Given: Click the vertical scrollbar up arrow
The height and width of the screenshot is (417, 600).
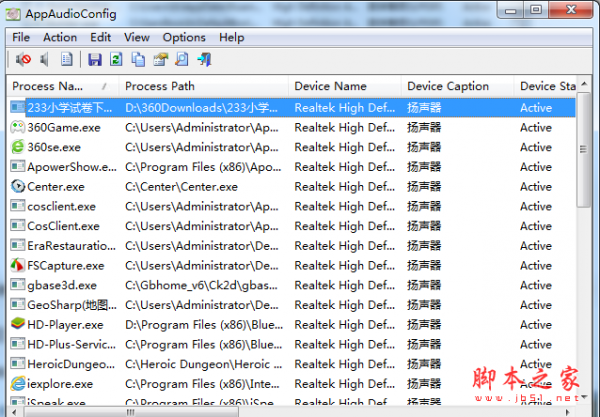Looking at the screenshot, I should tap(584, 84).
